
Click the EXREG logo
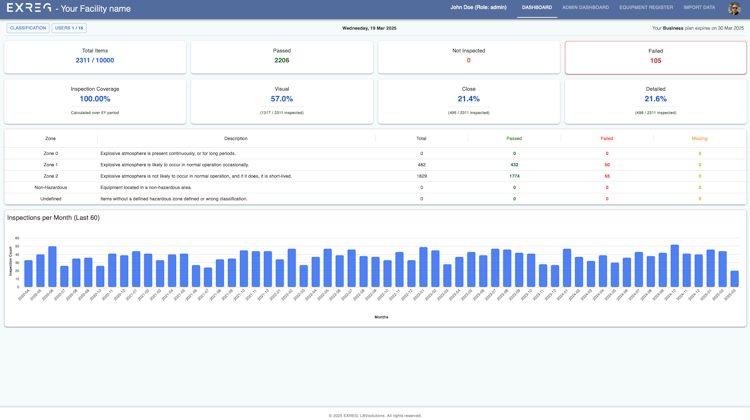pyautogui.click(x=29, y=8)
